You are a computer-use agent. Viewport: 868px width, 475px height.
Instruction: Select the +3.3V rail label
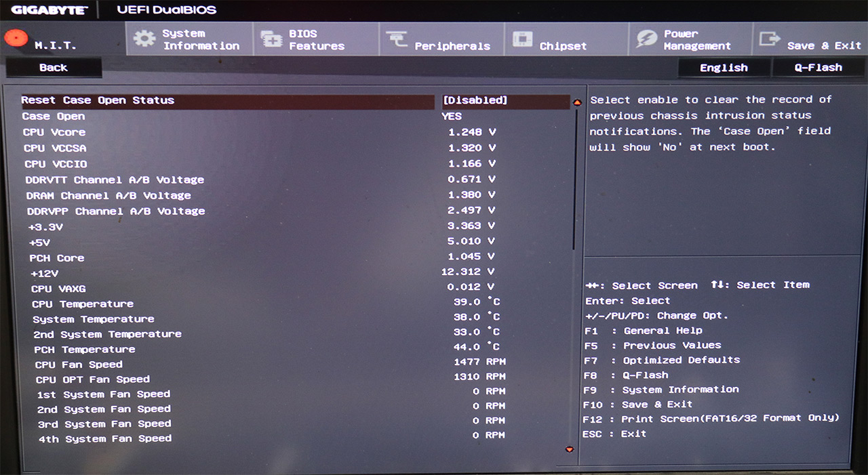[x=45, y=227]
